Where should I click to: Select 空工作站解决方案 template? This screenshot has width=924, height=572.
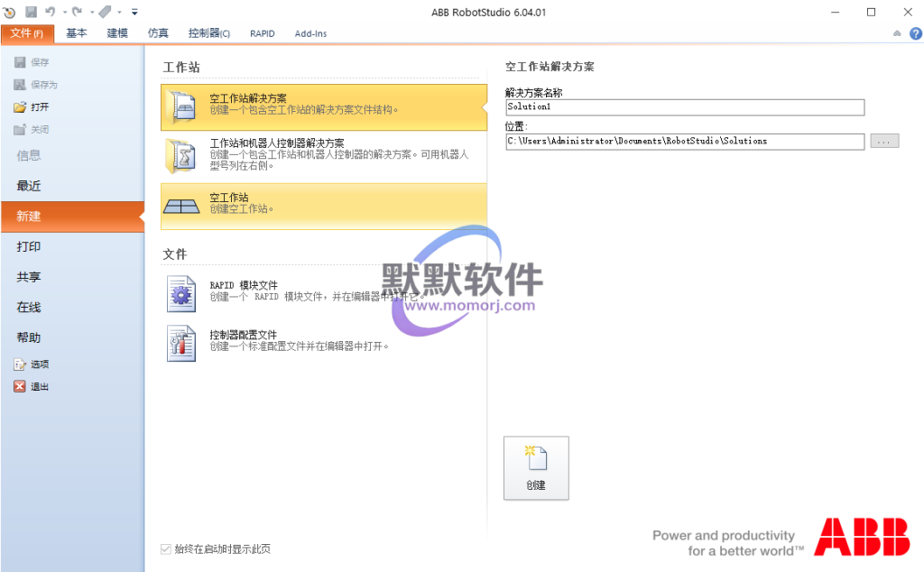(x=324, y=107)
